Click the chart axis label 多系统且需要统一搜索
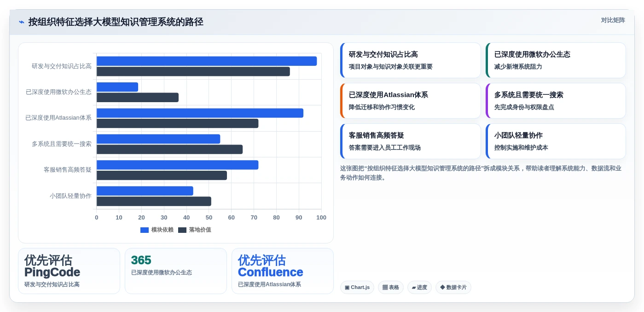This screenshot has width=644, height=312. [x=62, y=144]
